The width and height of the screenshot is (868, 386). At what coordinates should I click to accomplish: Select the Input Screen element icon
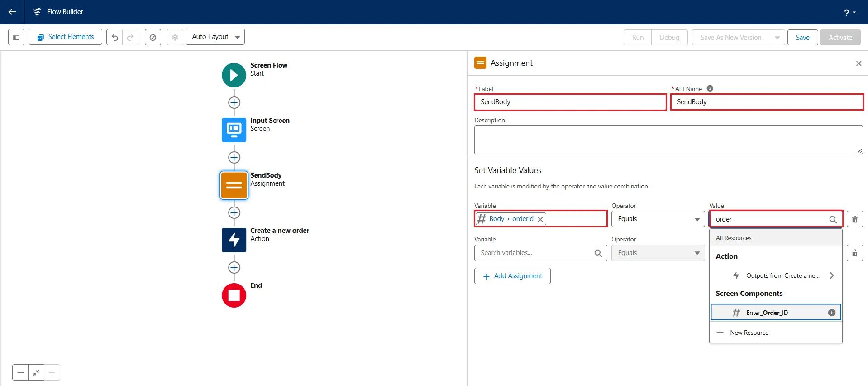click(x=234, y=130)
